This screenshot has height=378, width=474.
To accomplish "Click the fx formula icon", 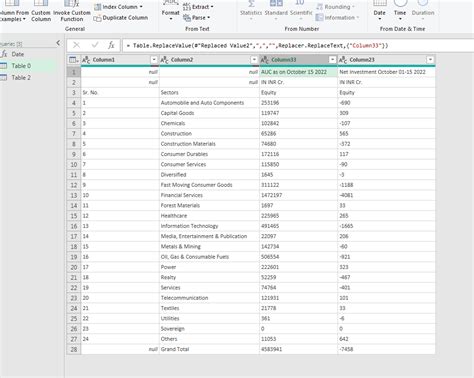I will pos(111,45).
